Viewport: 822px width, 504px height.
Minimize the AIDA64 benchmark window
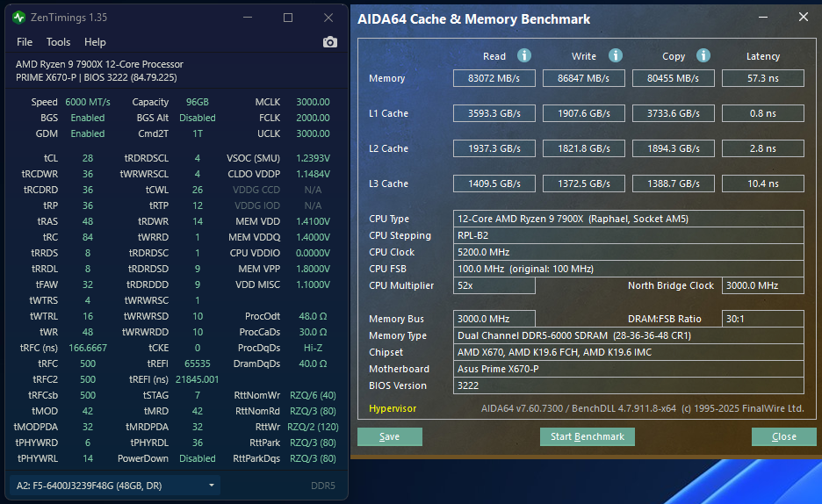(x=763, y=18)
